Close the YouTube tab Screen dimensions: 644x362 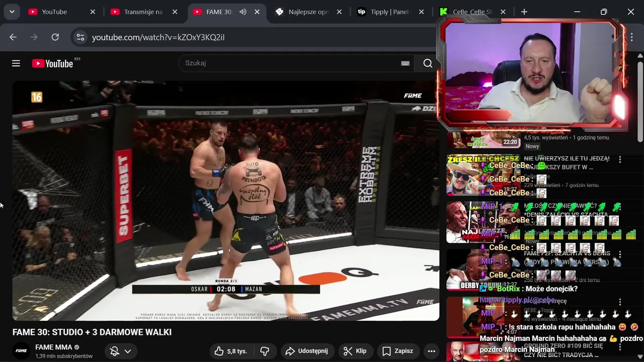click(x=93, y=12)
